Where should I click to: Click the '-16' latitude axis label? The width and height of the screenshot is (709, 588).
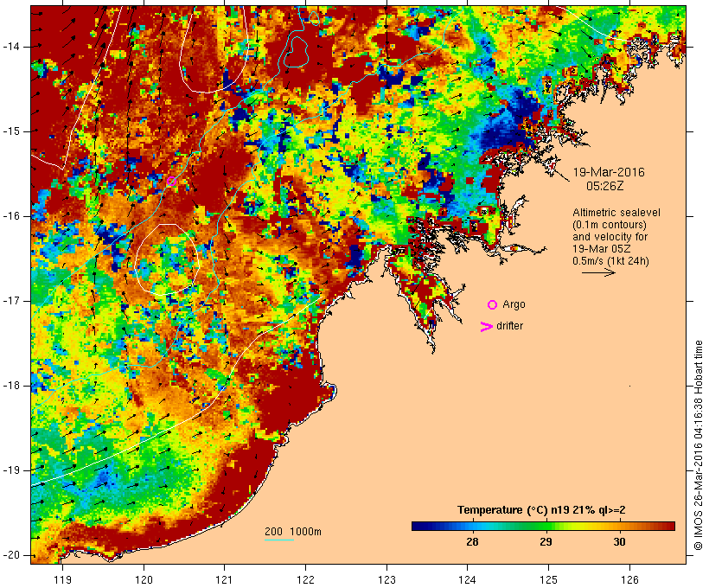click(x=11, y=216)
